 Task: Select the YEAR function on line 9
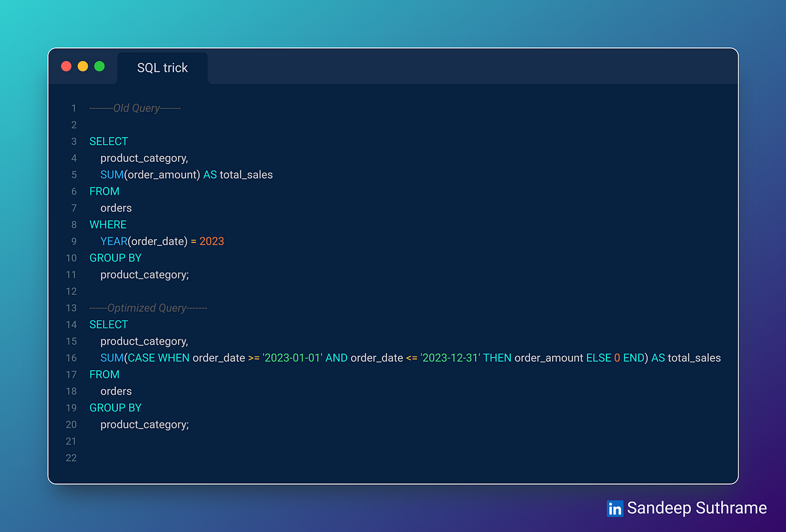coord(113,241)
